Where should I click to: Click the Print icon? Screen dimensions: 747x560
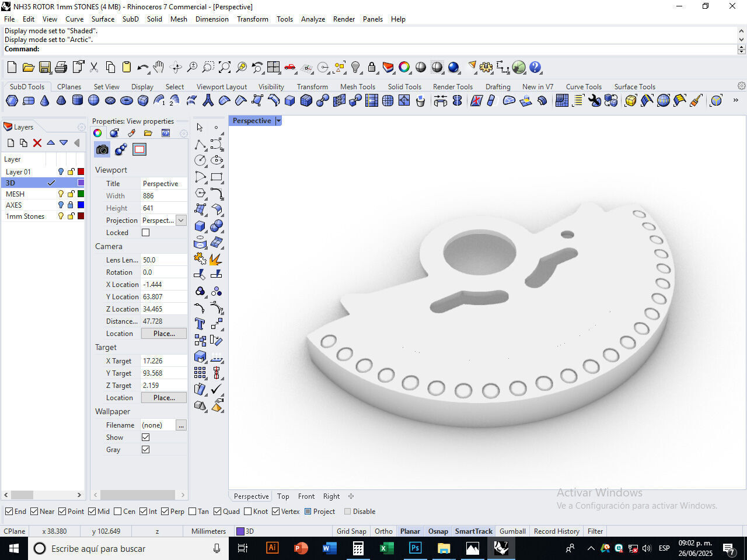click(x=61, y=67)
